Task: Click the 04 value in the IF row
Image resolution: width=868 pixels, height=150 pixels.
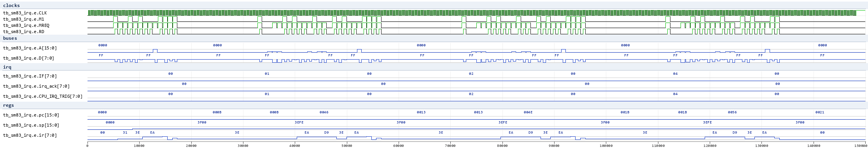Action: 675,74
